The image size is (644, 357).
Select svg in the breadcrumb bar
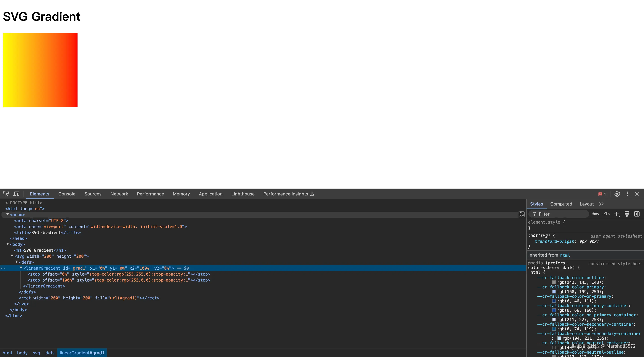[x=36, y=353]
